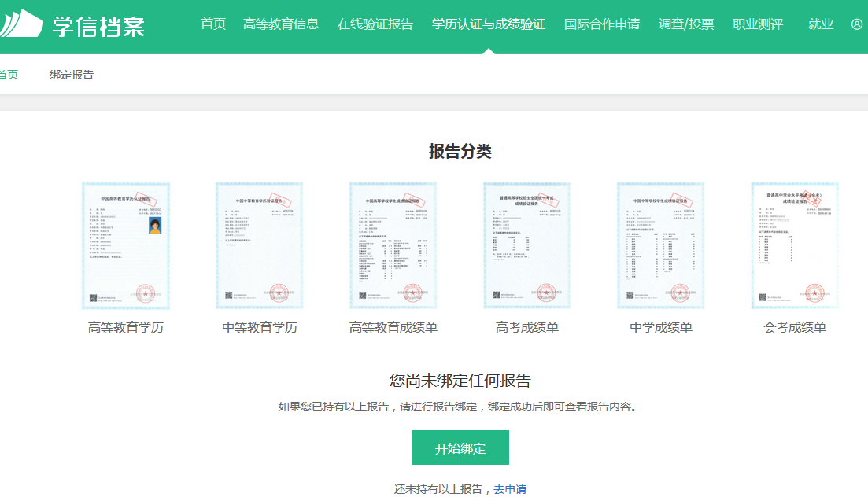
Task: Open the 就业 menu item
Action: [820, 24]
